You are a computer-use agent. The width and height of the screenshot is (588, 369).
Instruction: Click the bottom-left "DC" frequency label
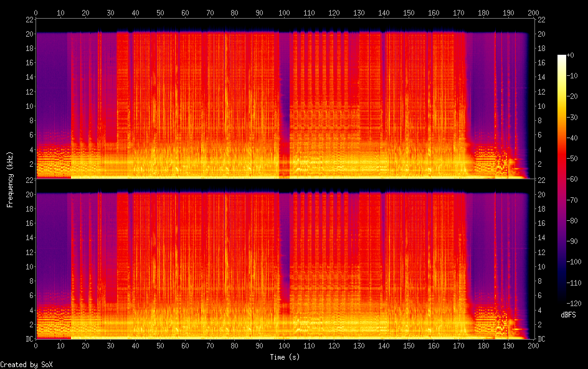(28, 339)
